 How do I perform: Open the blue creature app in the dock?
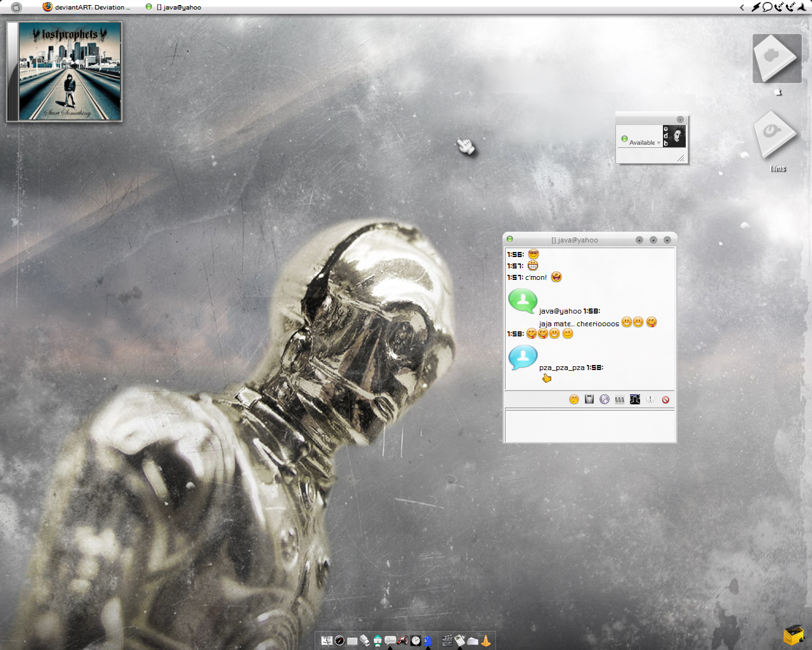click(x=428, y=640)
